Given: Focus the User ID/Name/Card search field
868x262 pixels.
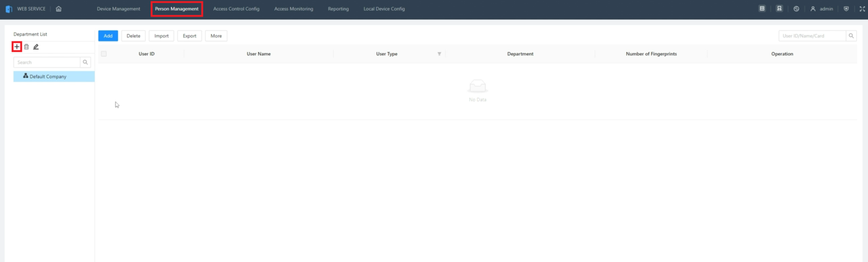Looking at the screenshot, I should pos(812,36).
